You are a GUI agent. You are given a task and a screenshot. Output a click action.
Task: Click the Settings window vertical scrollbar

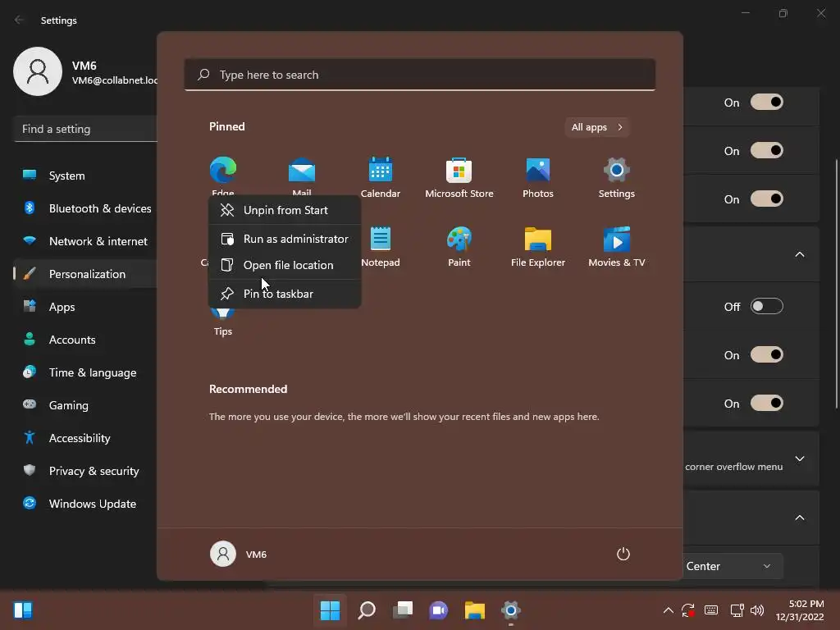(836, 284)
